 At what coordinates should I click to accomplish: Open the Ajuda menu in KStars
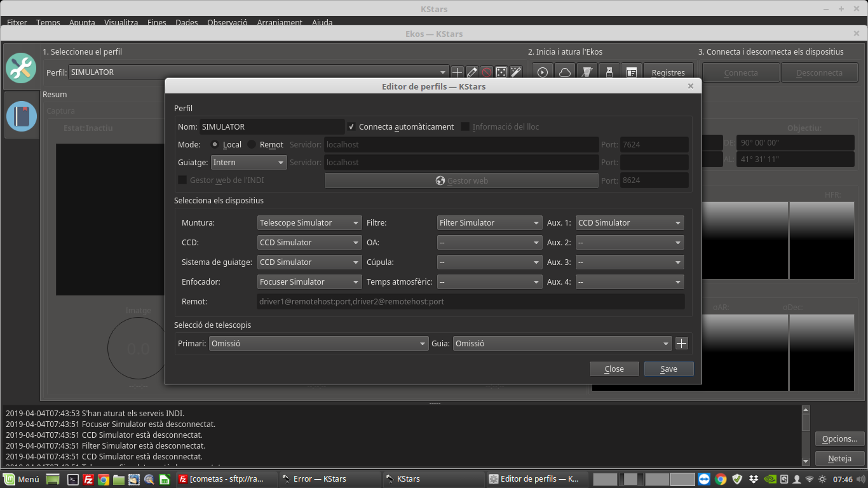322,22
